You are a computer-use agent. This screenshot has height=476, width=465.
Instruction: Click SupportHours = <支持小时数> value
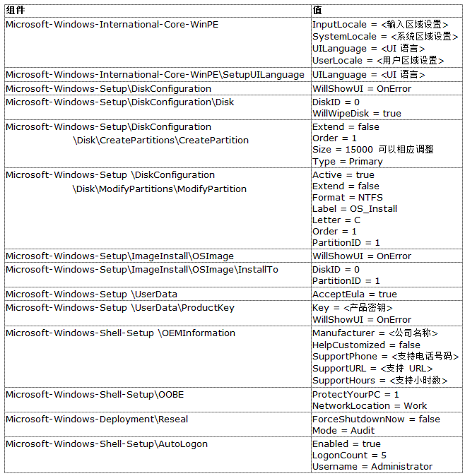pos(380,380)
